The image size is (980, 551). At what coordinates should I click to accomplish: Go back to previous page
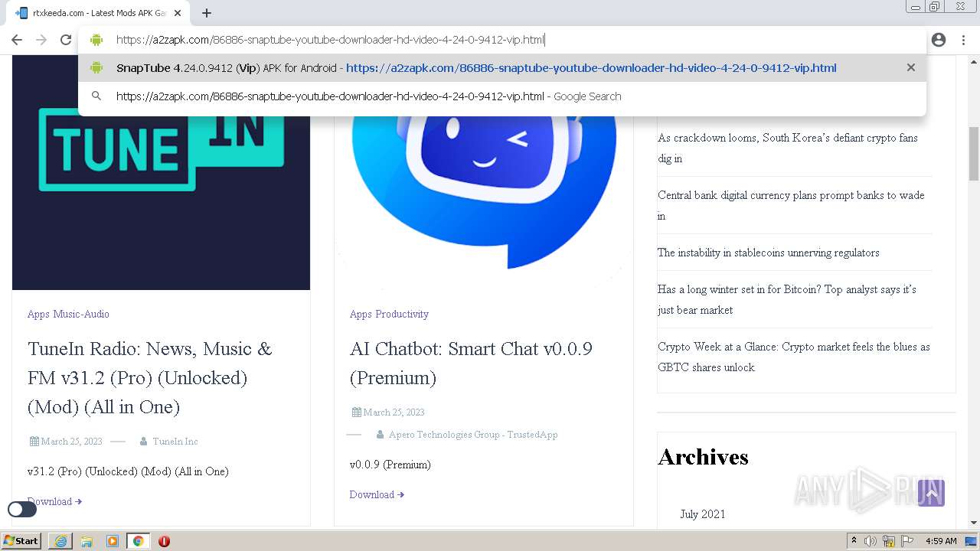(x=17, y=40)
